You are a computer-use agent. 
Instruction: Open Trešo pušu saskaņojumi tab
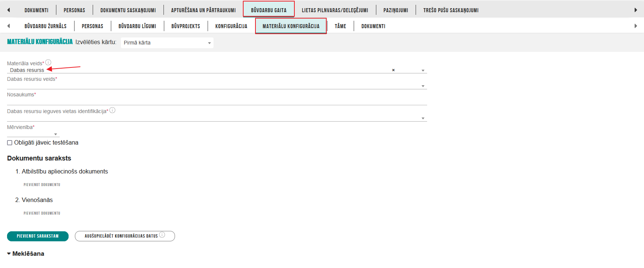point(451,10)
